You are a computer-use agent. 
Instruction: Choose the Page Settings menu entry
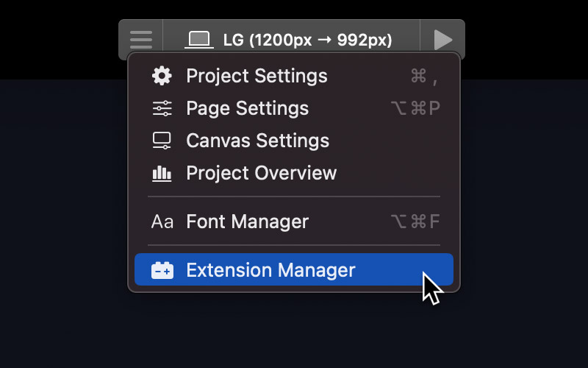(x=293, y=108)
